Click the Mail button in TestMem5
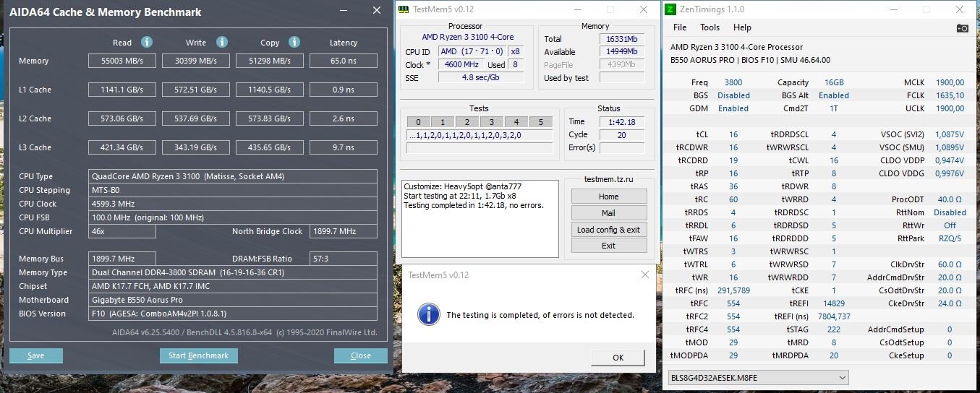 [x=609, y=213]
